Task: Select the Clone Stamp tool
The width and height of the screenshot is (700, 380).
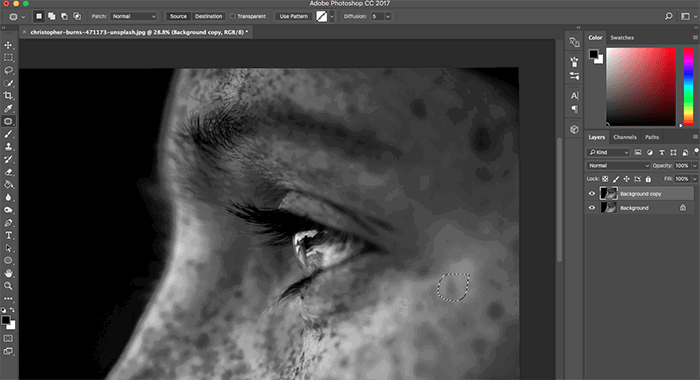Action: (8, 146)
